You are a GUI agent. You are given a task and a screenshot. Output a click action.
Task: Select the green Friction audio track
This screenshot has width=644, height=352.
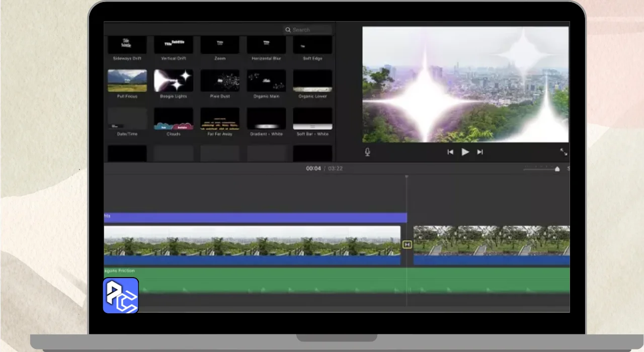pos(337,280)
